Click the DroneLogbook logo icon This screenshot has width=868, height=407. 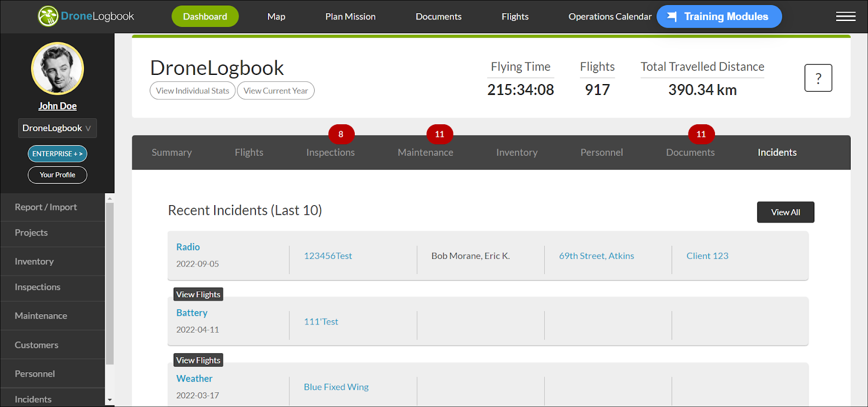(x=48, y=16)
